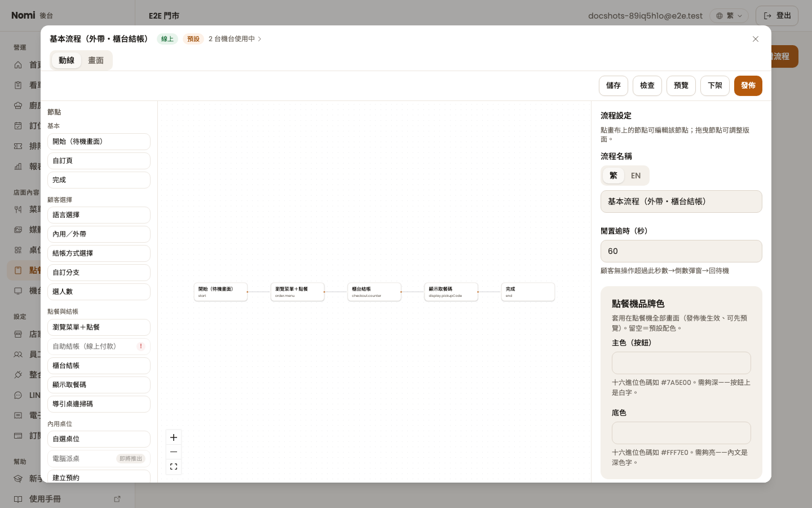
Task: Select the 自選桌位 palette node
Action: click(x=99, y=439)
